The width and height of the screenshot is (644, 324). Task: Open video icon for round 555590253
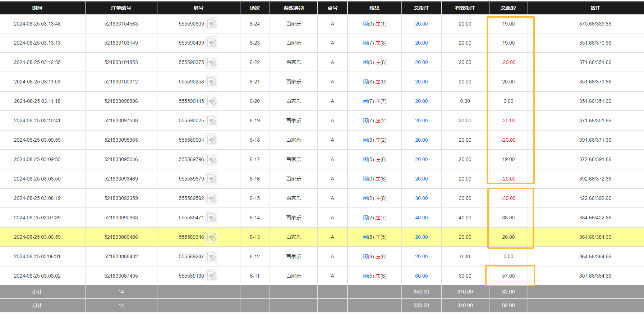coord(212,82)
